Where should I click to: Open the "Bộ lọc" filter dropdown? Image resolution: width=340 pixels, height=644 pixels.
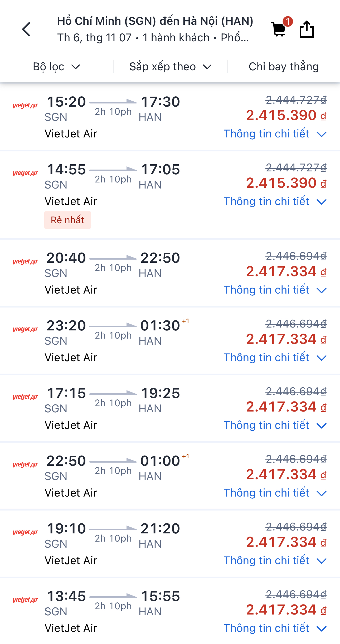tap(56, 67)
